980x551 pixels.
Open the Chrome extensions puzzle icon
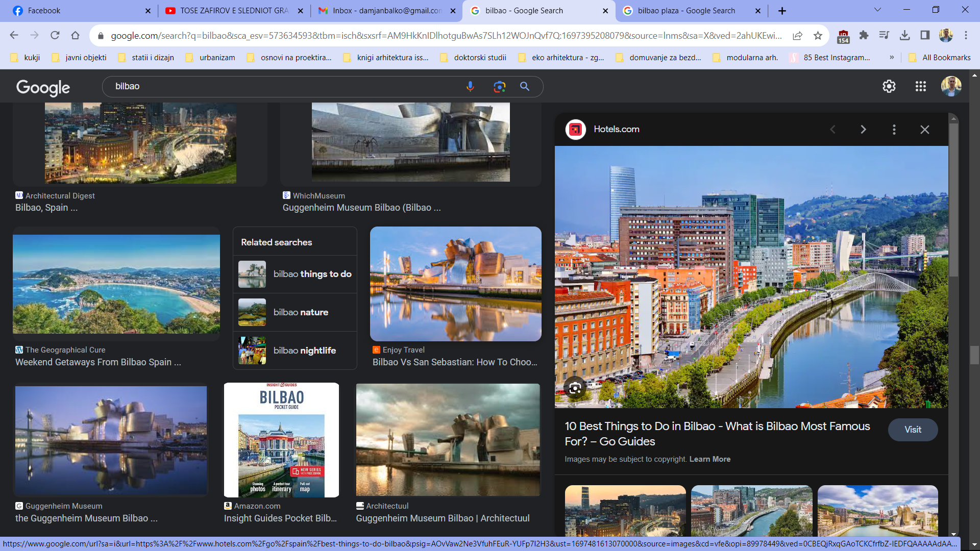pos(864,35)
